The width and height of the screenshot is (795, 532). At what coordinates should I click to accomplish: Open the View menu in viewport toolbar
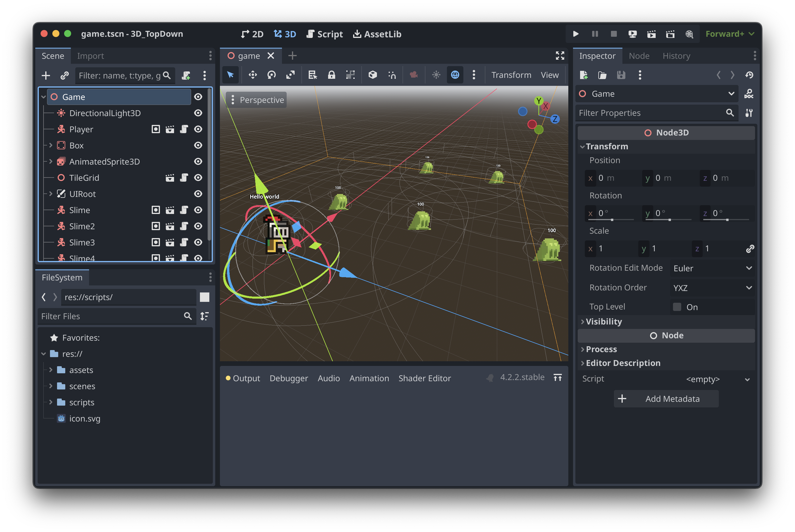click(549, 75)
